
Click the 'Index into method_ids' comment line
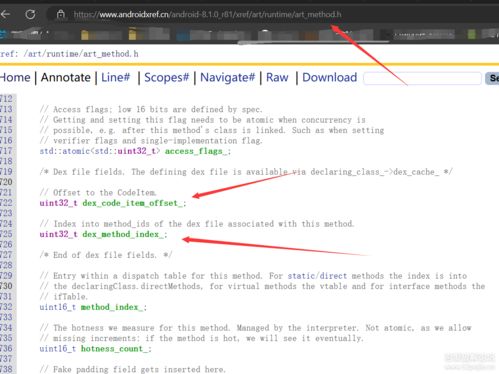[x=197, y=224]
